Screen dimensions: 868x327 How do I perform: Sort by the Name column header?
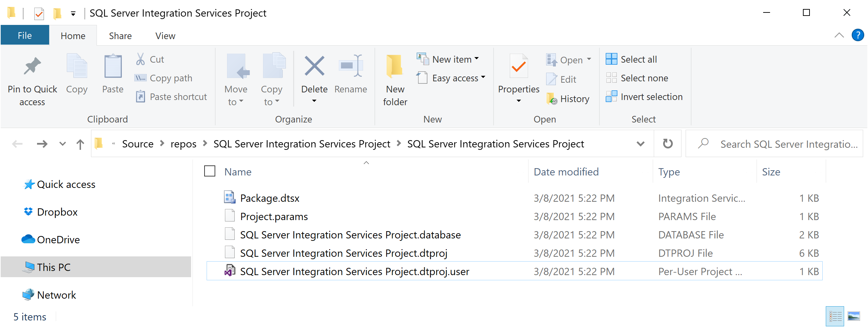[238, 172]
